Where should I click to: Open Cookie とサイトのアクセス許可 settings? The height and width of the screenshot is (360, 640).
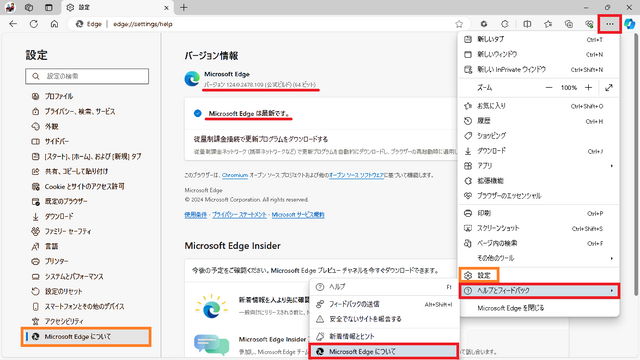(x=87, y=187)
